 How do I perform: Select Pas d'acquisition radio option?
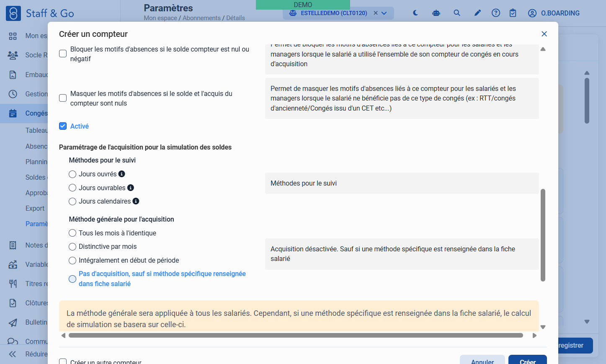click(72, 279)
